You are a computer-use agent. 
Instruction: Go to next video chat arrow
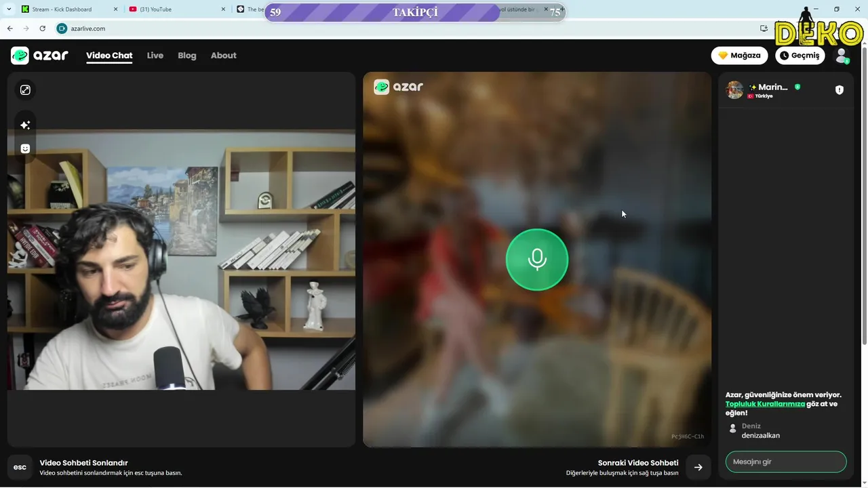pyautogui.click(x=698, y=467)
